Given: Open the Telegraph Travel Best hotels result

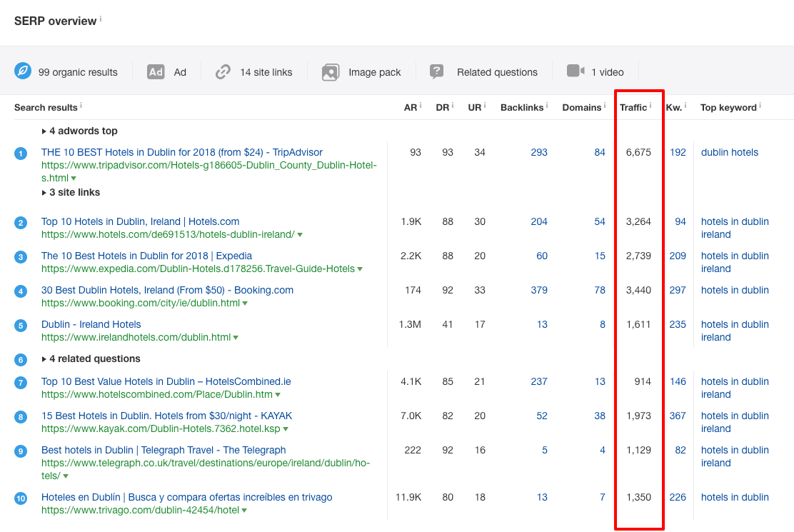Looking at the screenshot, I should click(164, 450).
